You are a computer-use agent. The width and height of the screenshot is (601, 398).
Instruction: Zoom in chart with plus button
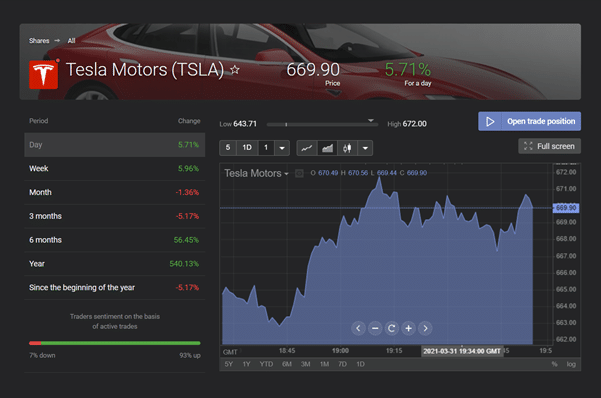click(x=409, y=328)
